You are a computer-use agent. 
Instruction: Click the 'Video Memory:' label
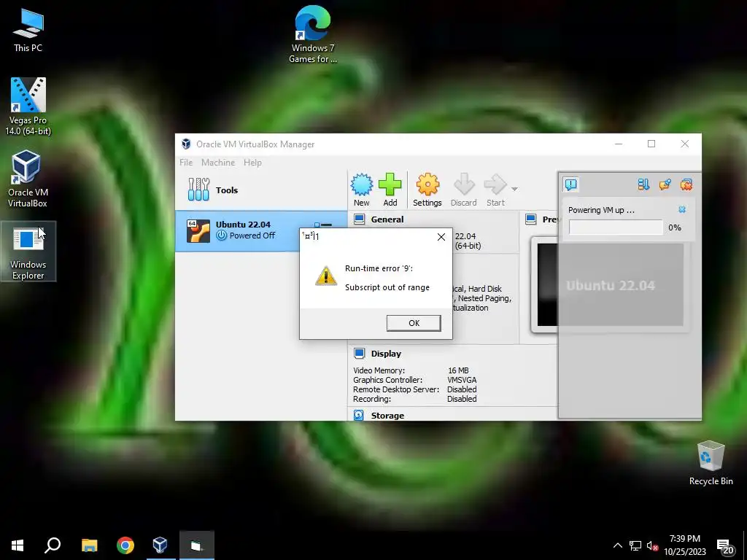(x=379, y=370)
